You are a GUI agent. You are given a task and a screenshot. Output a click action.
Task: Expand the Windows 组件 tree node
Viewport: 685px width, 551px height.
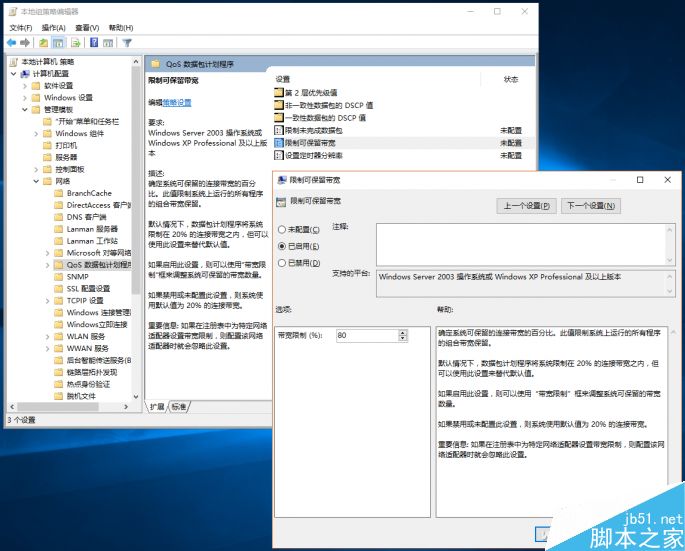click(36, 133)
